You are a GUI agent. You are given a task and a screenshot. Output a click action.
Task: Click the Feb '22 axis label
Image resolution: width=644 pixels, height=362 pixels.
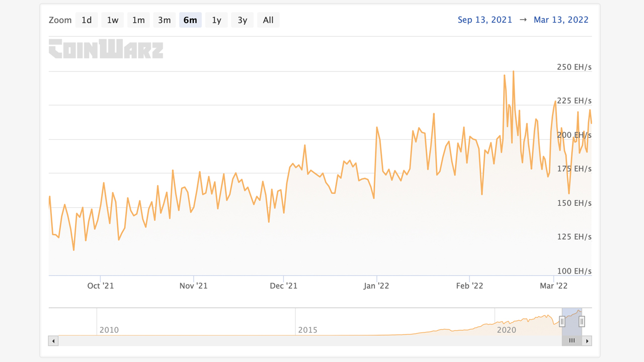point(469,286)
